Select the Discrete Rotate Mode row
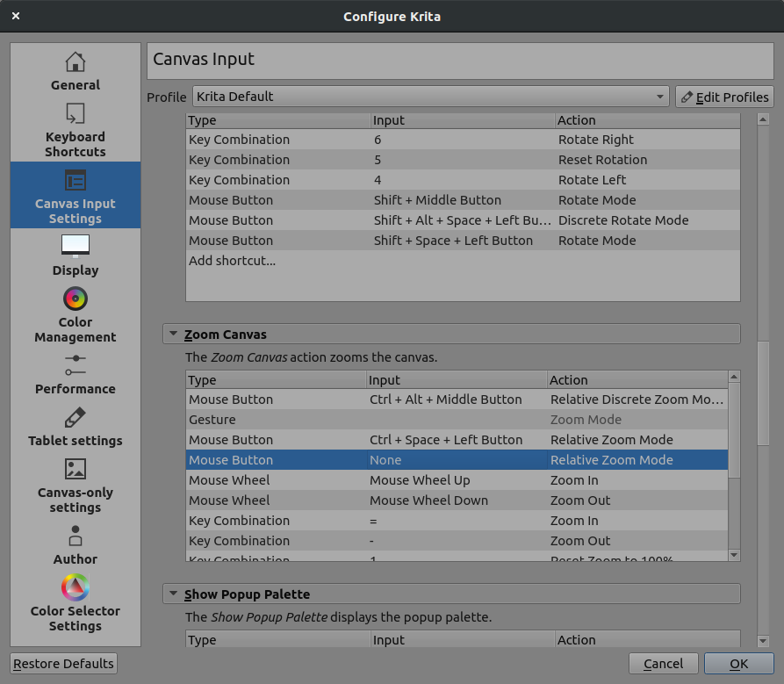The image size is (784, 684). [x=463, y=220]
